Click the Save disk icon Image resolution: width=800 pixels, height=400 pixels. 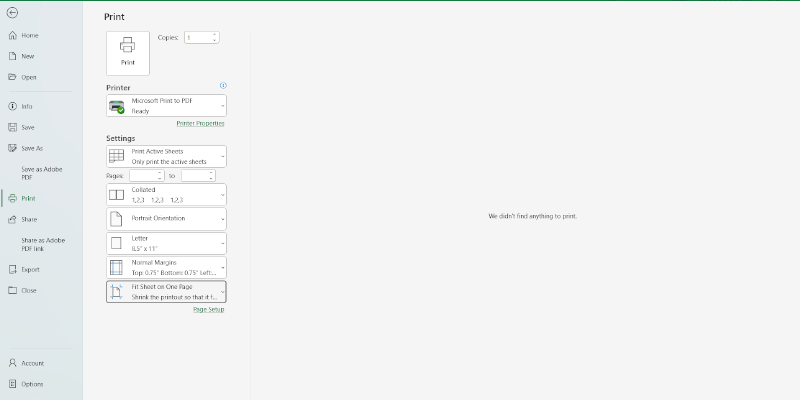[x=12, y=127]
